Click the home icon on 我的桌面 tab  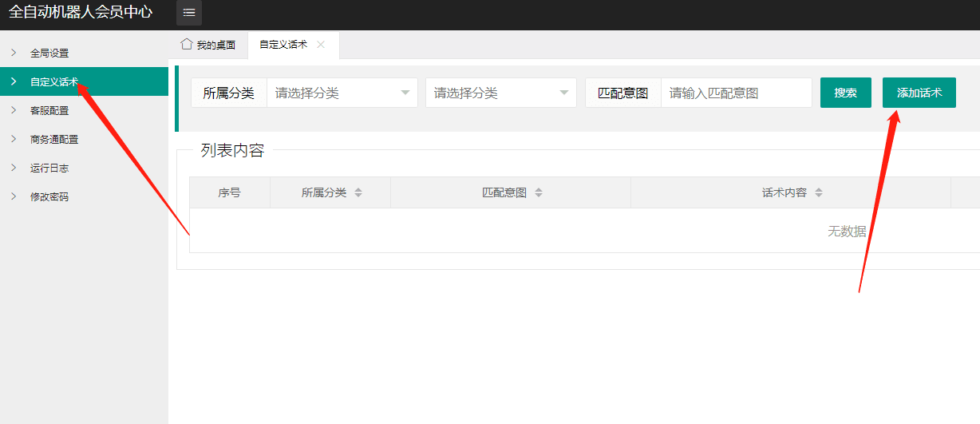tap(187, 44)
